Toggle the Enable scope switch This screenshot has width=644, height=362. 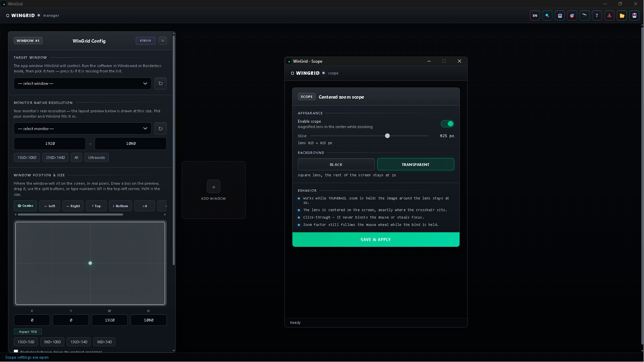pos(447,124)
